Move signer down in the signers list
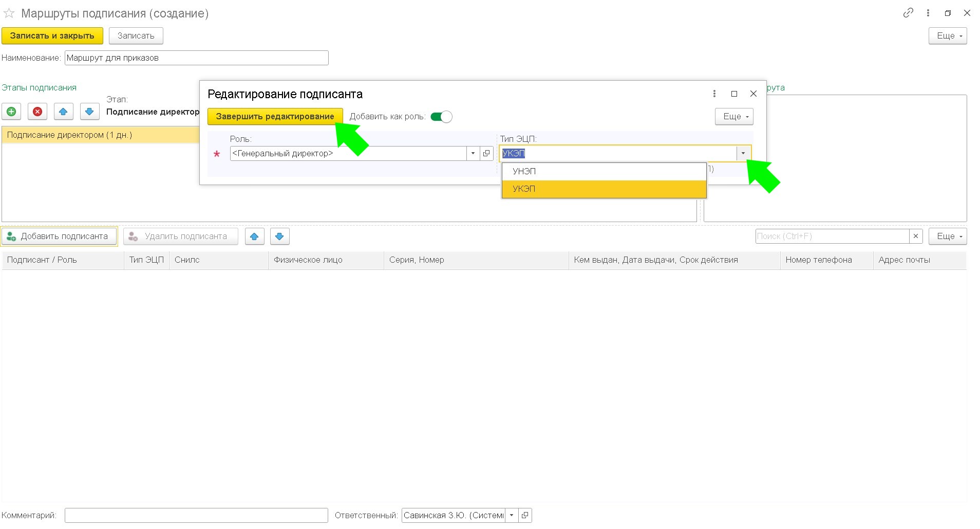The width and height of the screenshot is (980, 529). 279,236
